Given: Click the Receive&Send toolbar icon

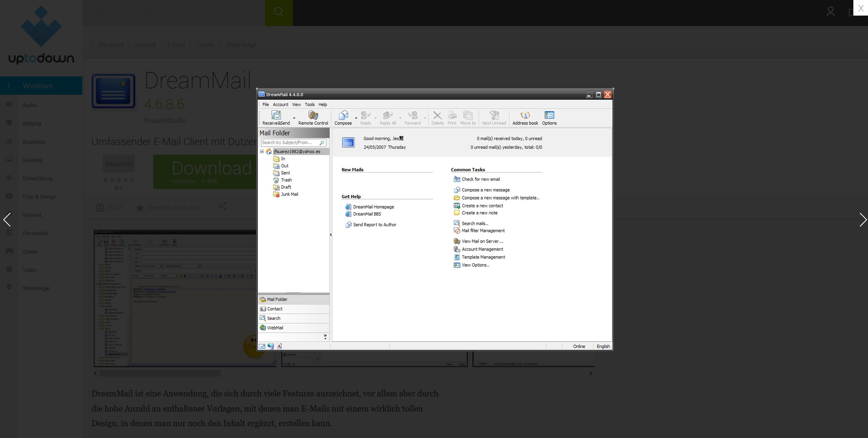Looking at the screenshot, I should (276, 118).
